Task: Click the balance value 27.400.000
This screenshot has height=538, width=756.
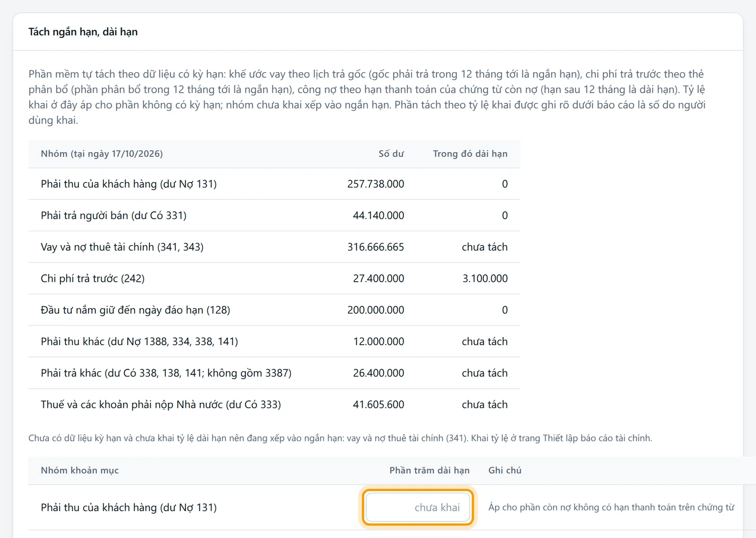Action: tap(378, 278)
